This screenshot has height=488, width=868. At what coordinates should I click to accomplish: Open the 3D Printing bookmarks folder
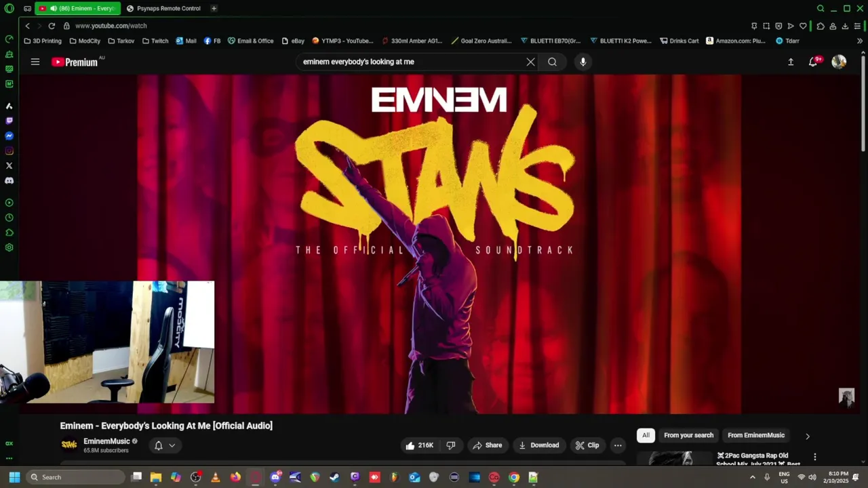(43, 41)
